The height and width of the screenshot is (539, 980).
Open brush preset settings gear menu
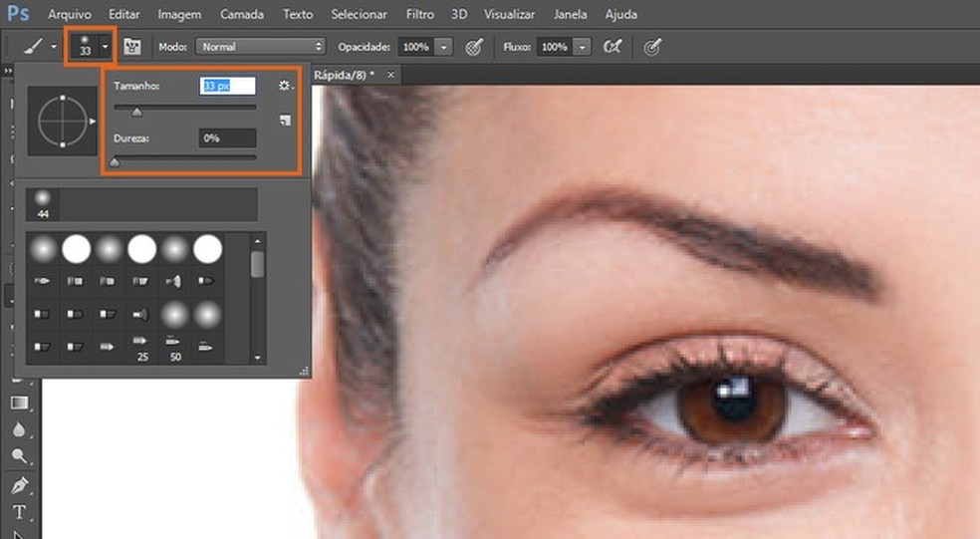(285, 87)
